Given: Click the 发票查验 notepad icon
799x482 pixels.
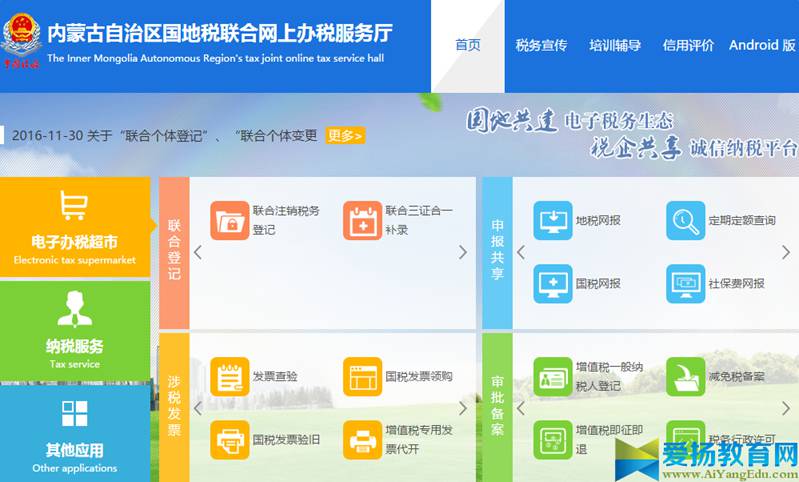Looking at the screenshot, I should point(230,377).
